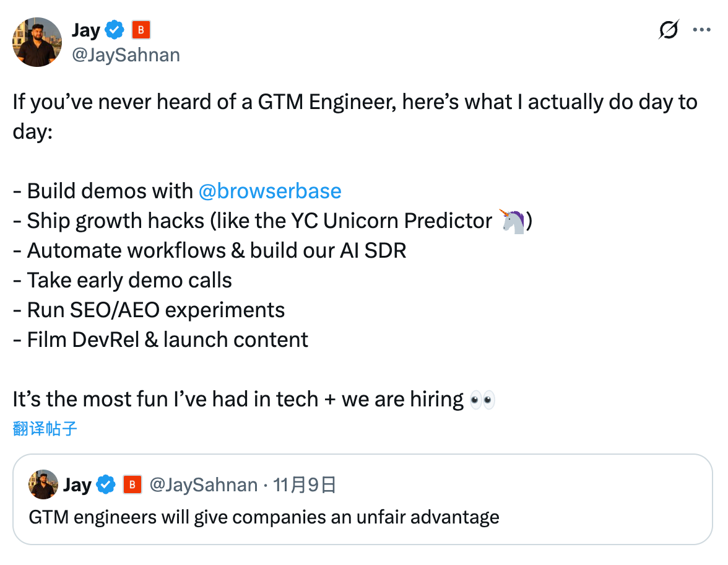This screenshot has width=728, height=565.
Task: Click Jay's name in the quoted post
Action: 77,484
